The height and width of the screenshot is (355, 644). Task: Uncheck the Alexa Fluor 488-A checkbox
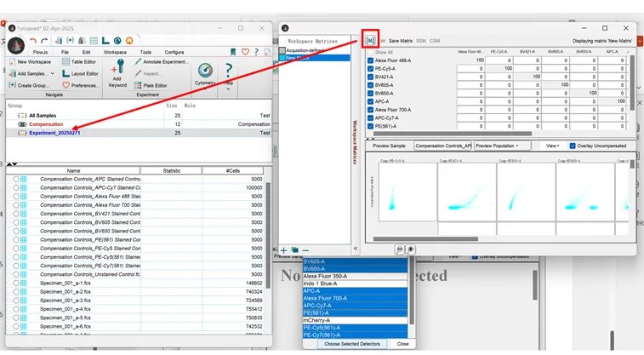click(x=371, y=60)
